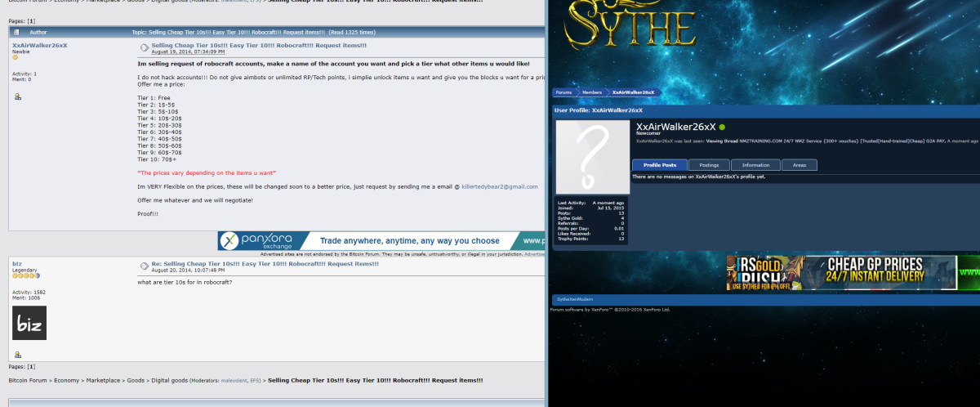Click the Proof!!! text in first post
This screenshot has width=980, height=407.
pos(148,214)
